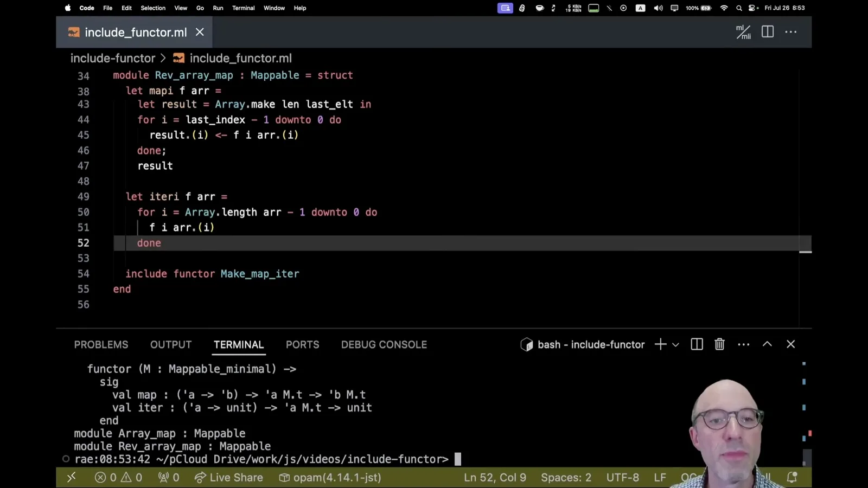Viewport: 868px width, 488px height.
Task: Kill the terminal with the trash icon
Action: click(x=719, y=344)
